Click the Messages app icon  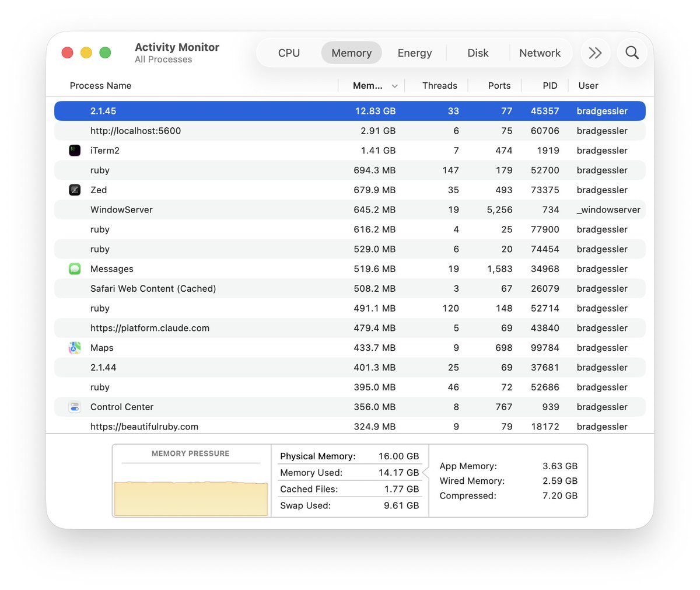[x=75, y=269]
